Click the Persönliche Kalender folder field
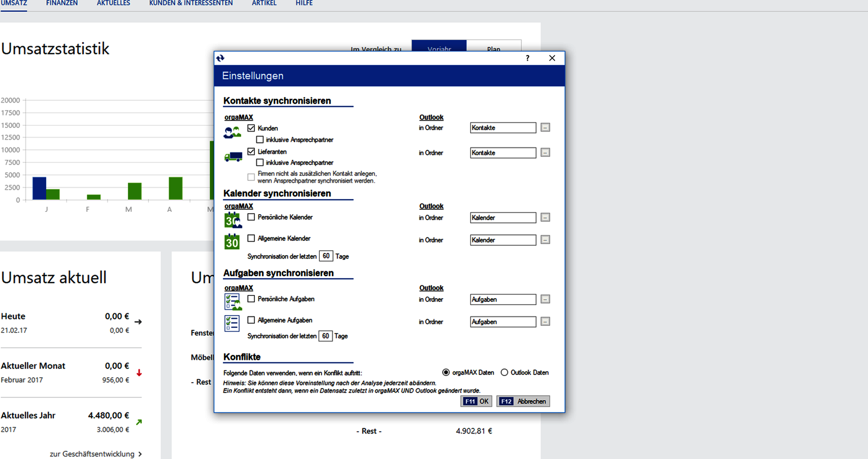The image size is (868, 459). [503, 217]
